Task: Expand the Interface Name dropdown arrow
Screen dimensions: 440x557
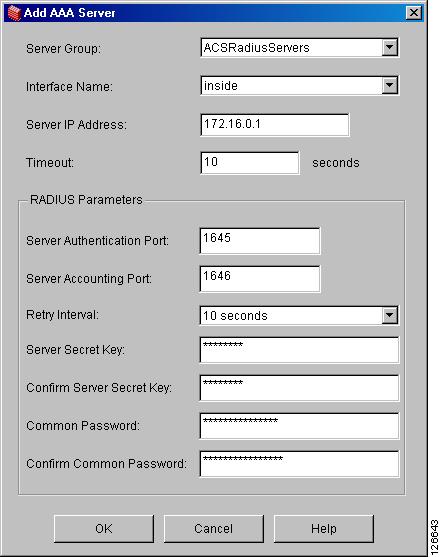Action: pyautogui.click(x=390, y=85)
